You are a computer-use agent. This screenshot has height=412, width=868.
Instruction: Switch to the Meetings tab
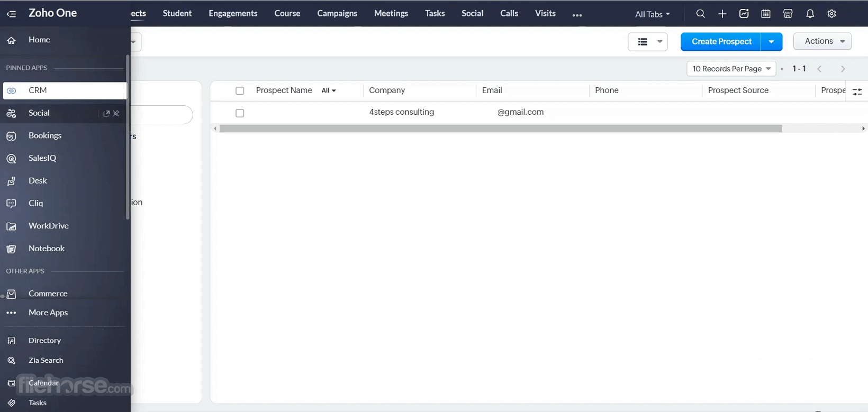pyautogui.click(x=391, y=13)
